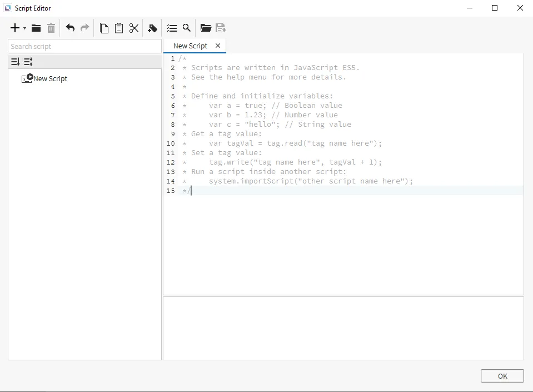
Task: Click the new folder icon
Action: click(36, 28)
